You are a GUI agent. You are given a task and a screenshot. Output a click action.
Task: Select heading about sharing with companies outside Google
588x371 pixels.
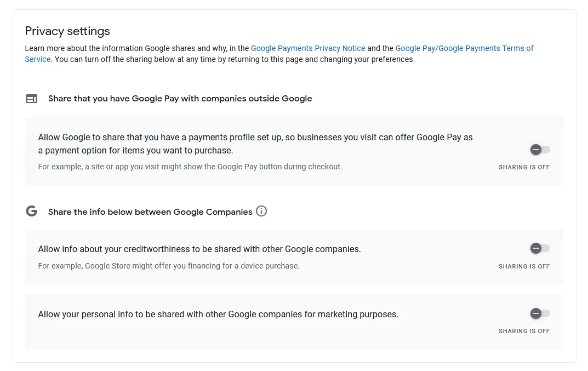pyautogui.click(x=180, y=99)
